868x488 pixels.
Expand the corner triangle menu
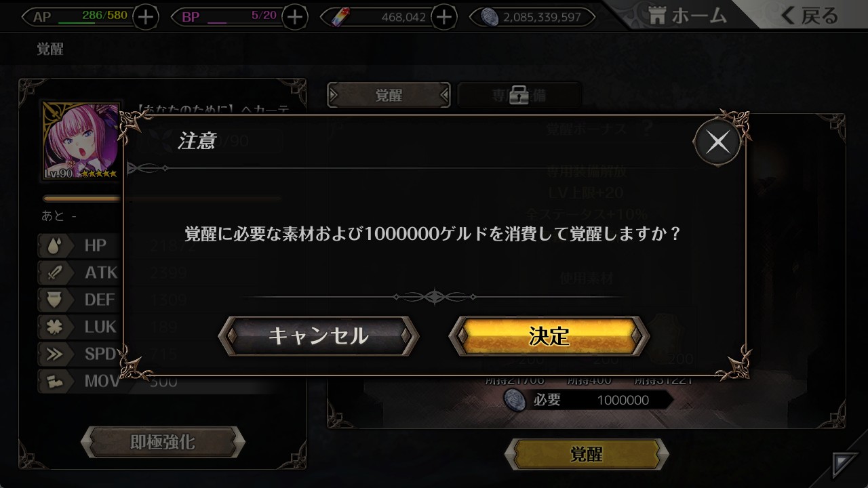point(846,466)
